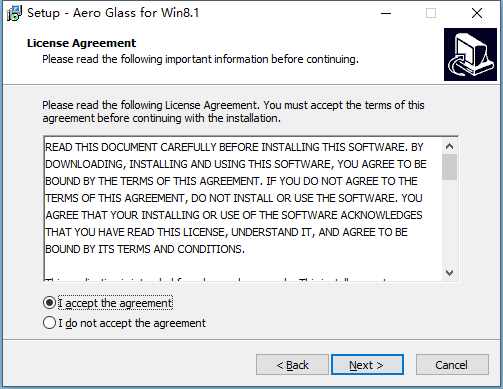Continue installation with the Next button
The height and width of the screenshot is (389, 503).
(367, 365)
